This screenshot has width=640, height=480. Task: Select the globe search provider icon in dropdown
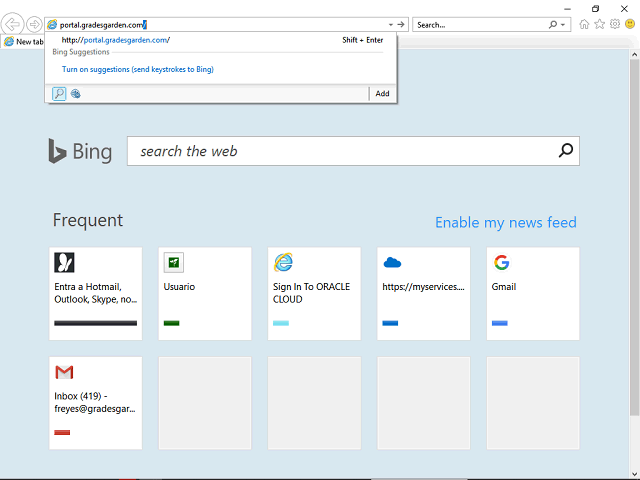76,94
